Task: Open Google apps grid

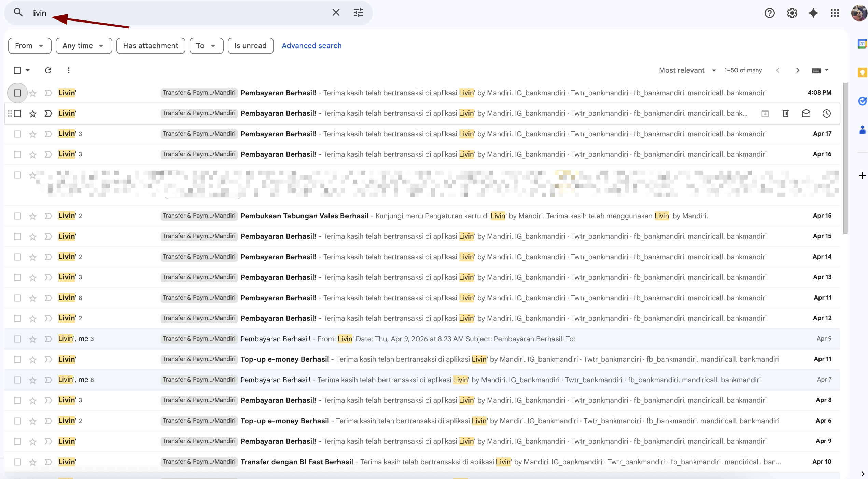Action: click(x=835, y=13)
